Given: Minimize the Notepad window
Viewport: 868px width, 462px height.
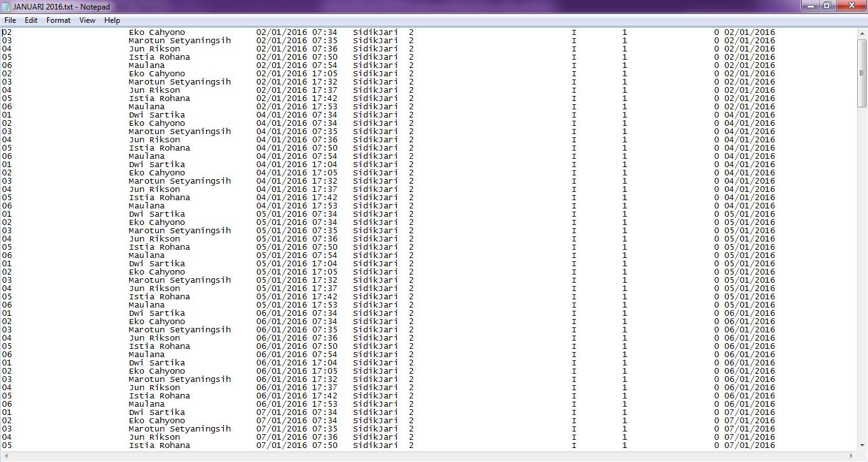Looking at the screenshot, I should tap(809, 6).
